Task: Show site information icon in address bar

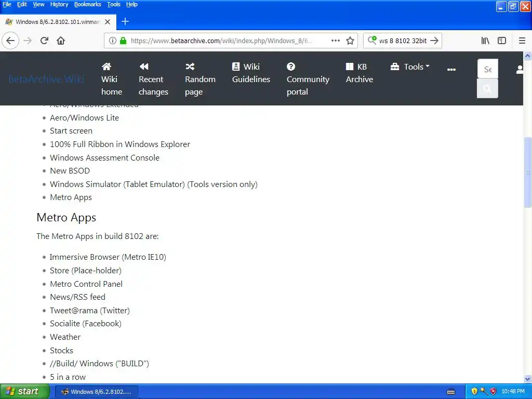Action: click(x=113, y=41)
